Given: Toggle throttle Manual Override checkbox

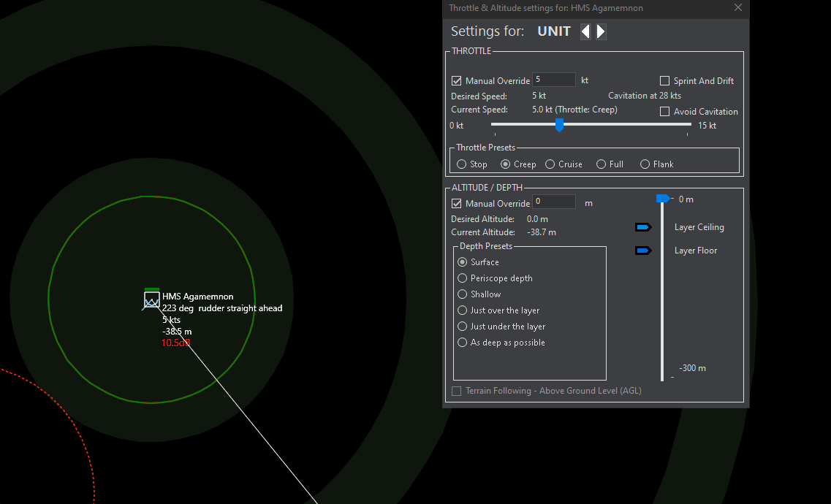Looking at the screenshot, I should tap(456, 81).
